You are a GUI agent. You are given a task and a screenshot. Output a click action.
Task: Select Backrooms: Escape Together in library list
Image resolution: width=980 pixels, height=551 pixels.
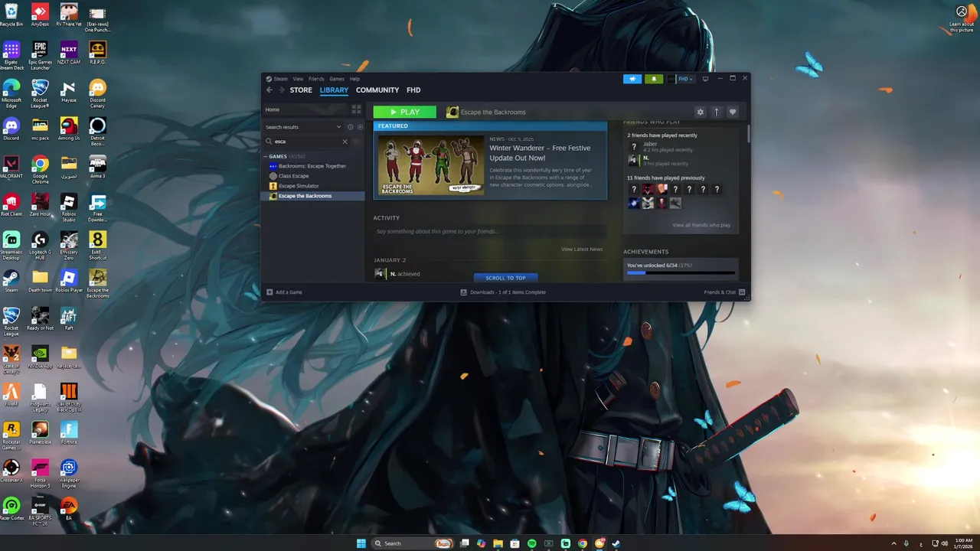click(312, 166)
